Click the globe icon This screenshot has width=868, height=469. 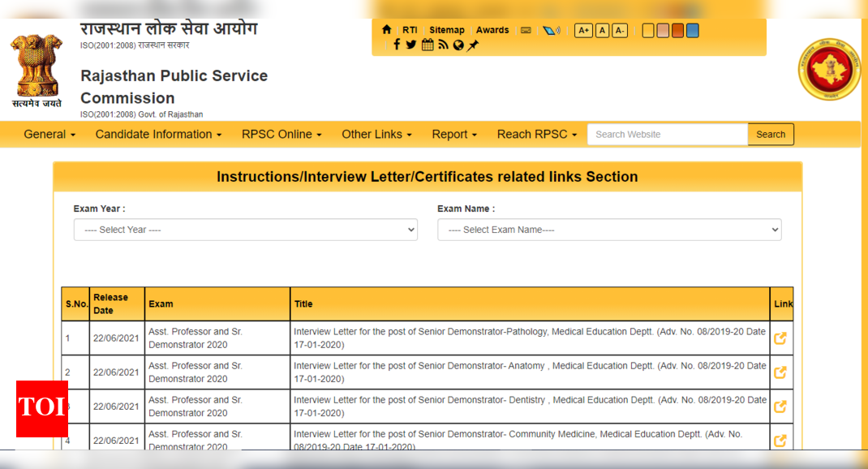pyautogui.click(x=458, y=45)
